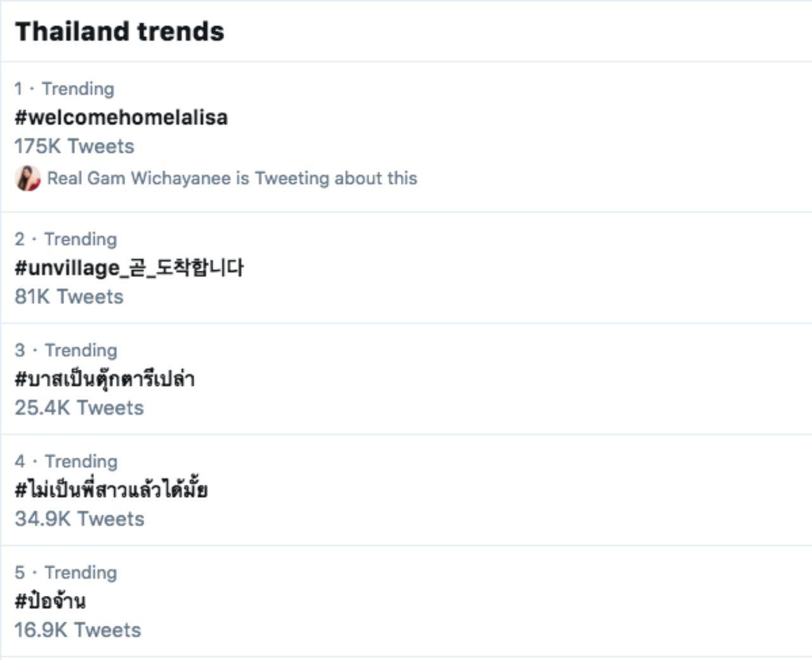Open the #บาสเป็นตุ๊กตารึเปล่า trending hashtag
The image size is (812, 660).
[x=105, y=379]
